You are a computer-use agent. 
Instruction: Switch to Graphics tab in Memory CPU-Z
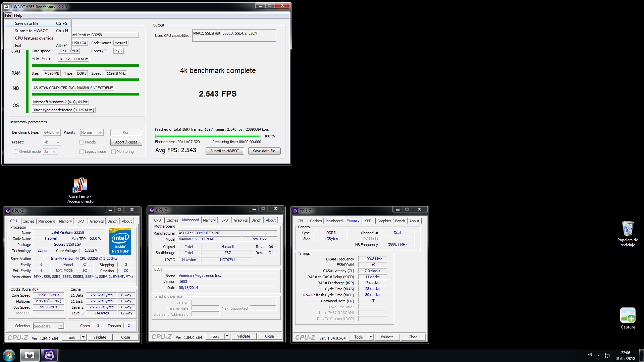coord(384,221)
